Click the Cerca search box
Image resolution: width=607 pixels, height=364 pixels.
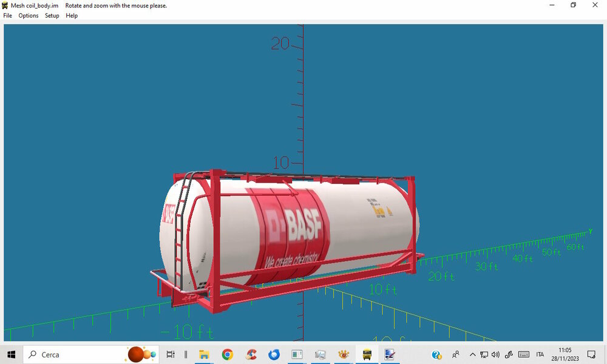click(91, 354)
